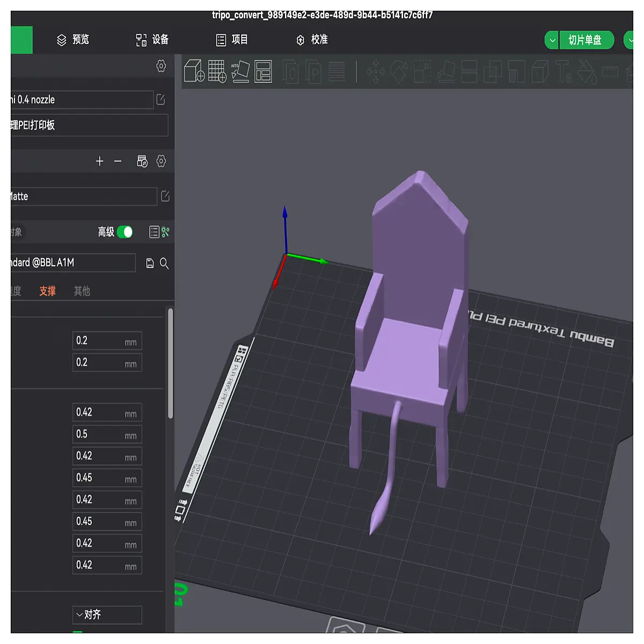Click the plus icon to add filament
Image resolution: width=644 pixels, height=644 pixels.
click(x=100, y=161)
